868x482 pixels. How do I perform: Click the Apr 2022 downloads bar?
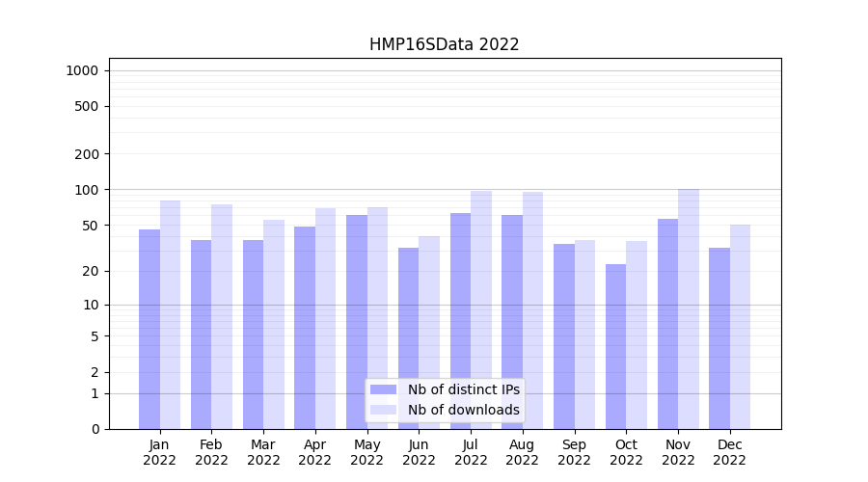pos(326,318)
